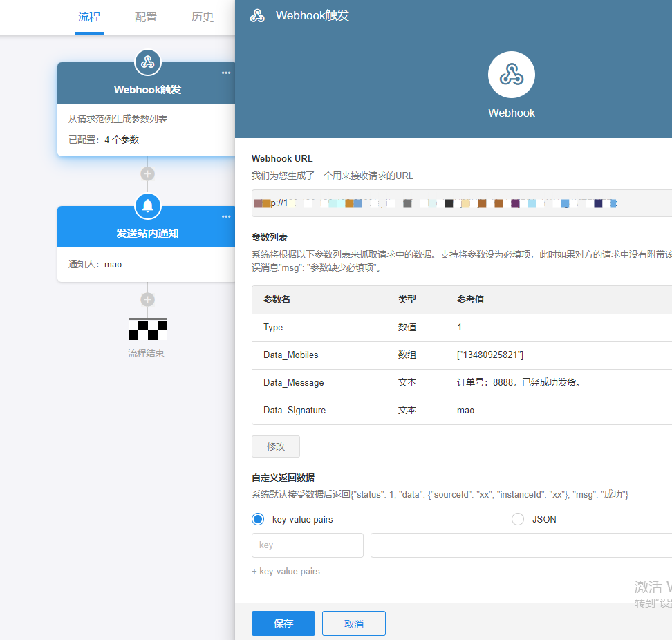Switch to the 历史 tab
The height and width of the screenshot is (640, 672).
203,17
